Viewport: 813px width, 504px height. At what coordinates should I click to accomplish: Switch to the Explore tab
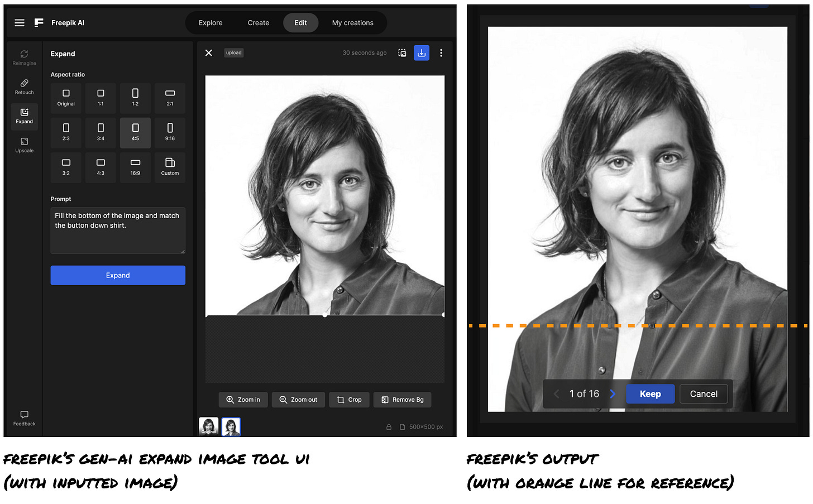click(x=211, y=23)
